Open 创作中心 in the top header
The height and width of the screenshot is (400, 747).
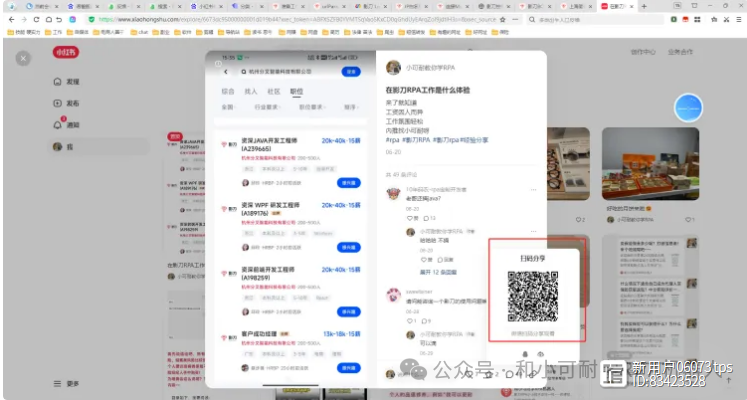[643, 52]
